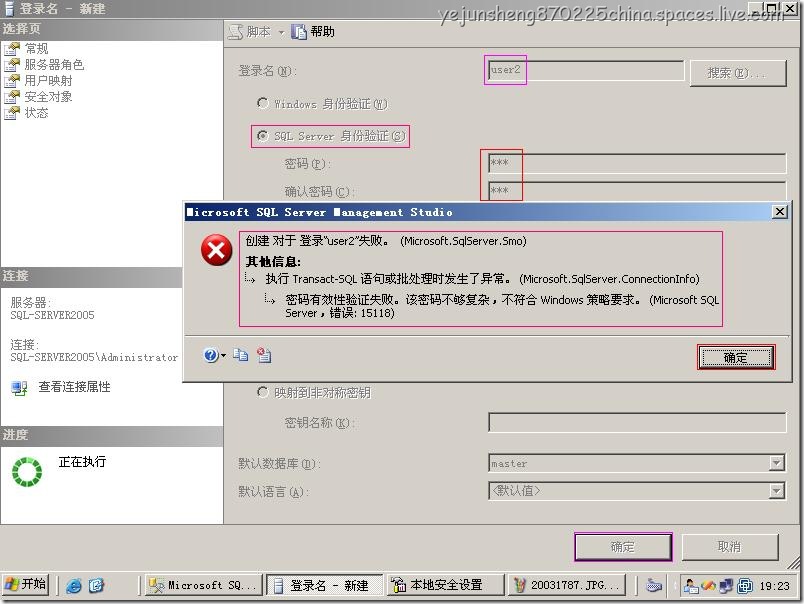Click the 密钥名称 input field
The width and height of the screenshot is (804, 604).
tap(637, 422)
